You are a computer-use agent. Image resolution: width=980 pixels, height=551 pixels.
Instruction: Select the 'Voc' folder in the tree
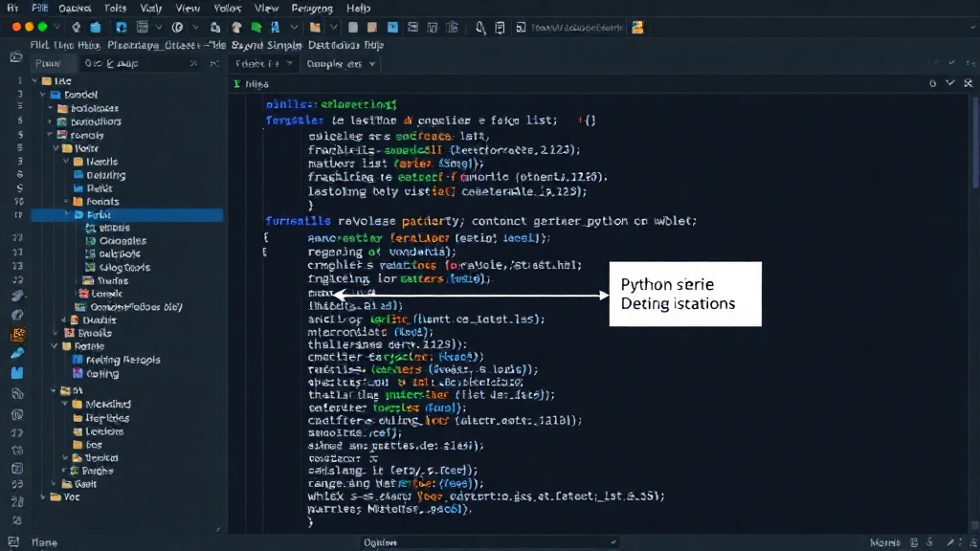[x=65, y=497]
